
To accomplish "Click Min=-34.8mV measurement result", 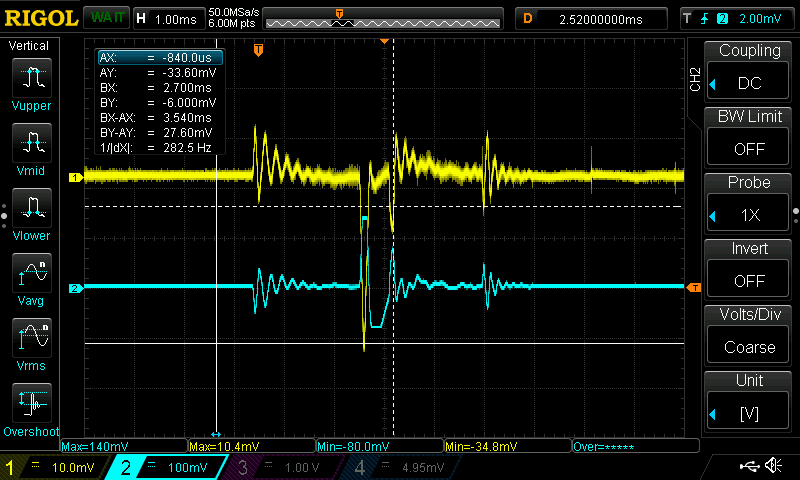I will pyautogui.click(x=508, y=446).
